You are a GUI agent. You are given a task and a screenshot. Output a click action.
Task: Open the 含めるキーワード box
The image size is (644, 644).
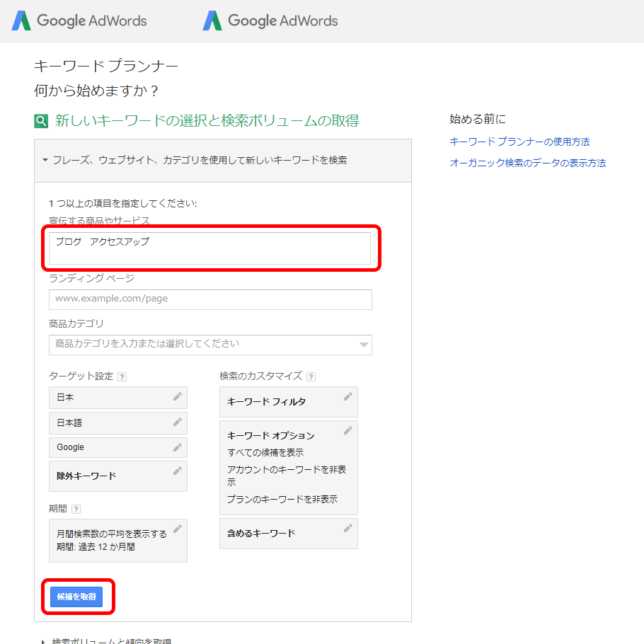[288, 534]
